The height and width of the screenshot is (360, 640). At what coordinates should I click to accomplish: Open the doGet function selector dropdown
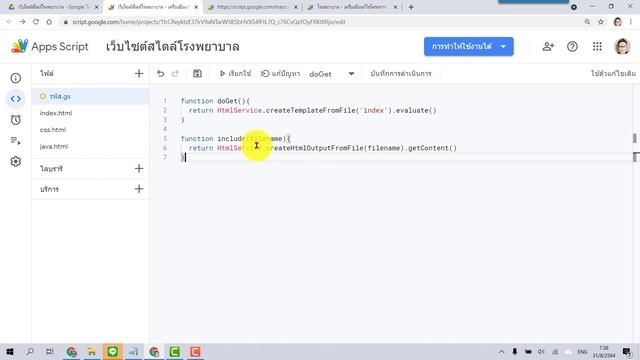click(x=332, y=74)
